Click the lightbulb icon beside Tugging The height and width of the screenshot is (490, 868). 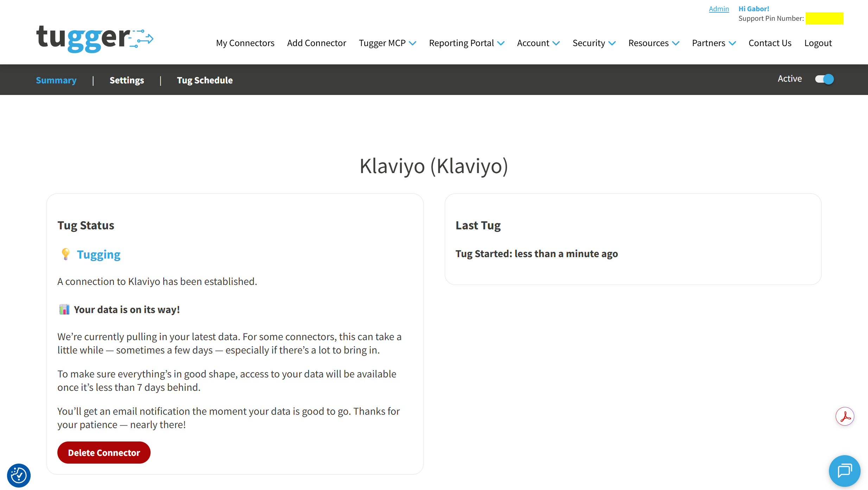coord(65,254)
